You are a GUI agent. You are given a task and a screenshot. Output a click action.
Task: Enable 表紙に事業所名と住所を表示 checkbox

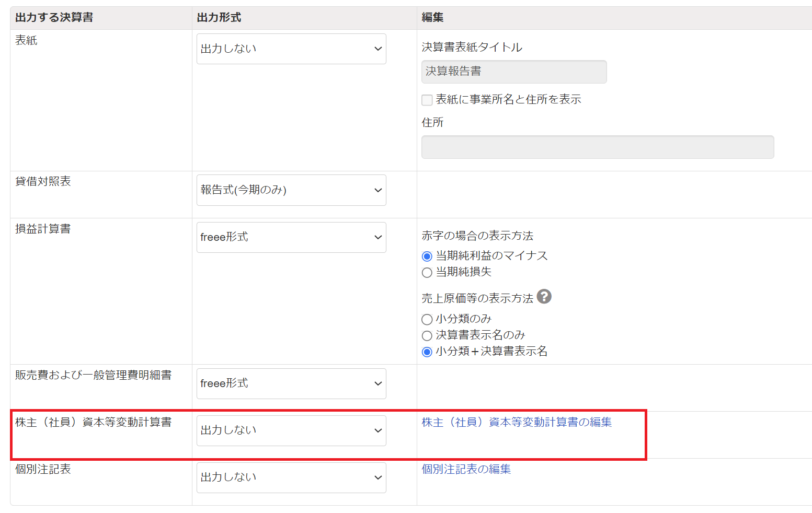(x=427, y=100)
